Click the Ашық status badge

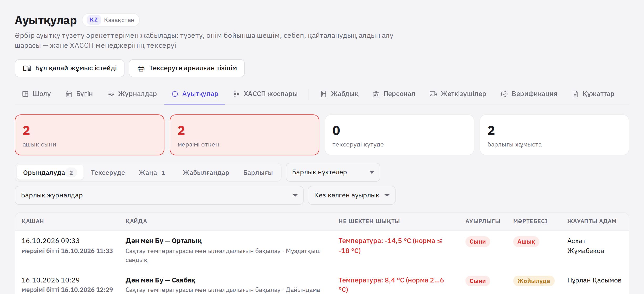tap(526, 242)
